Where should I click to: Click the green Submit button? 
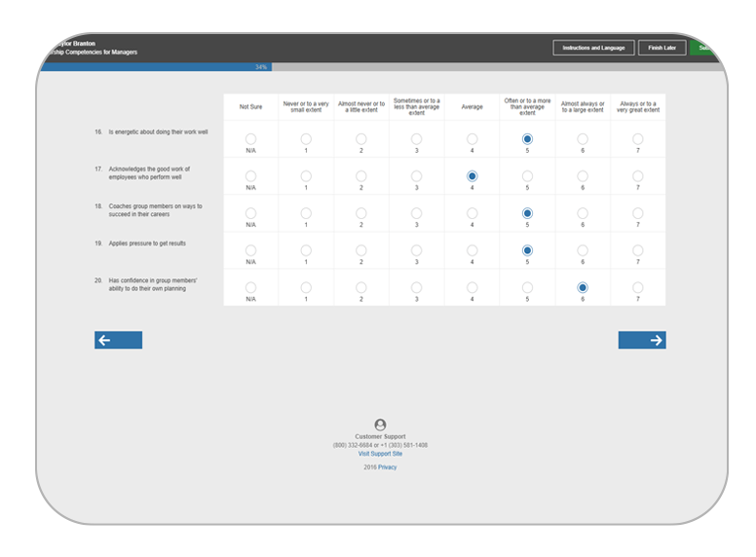pos(705,48)
